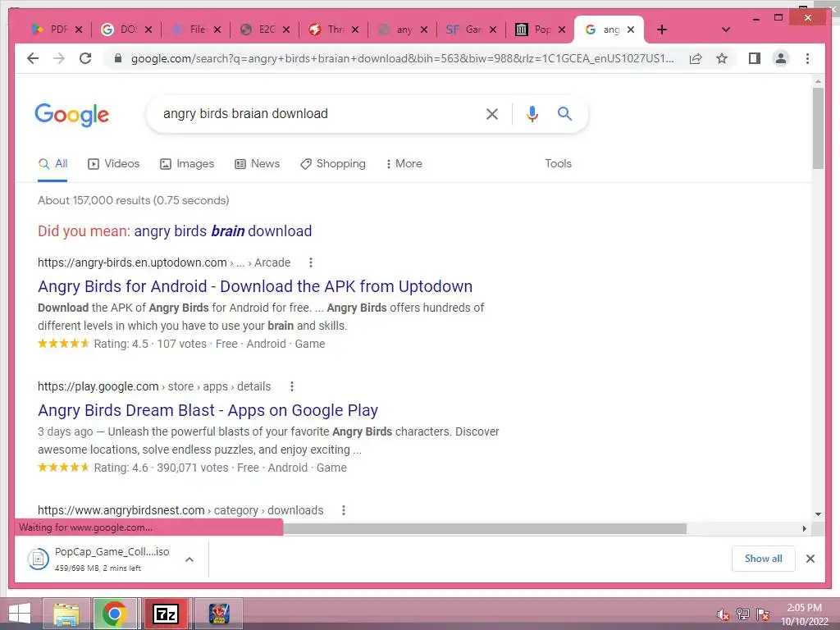Click the vertical scrollbar thumb
840x630 pixels.
818,128
